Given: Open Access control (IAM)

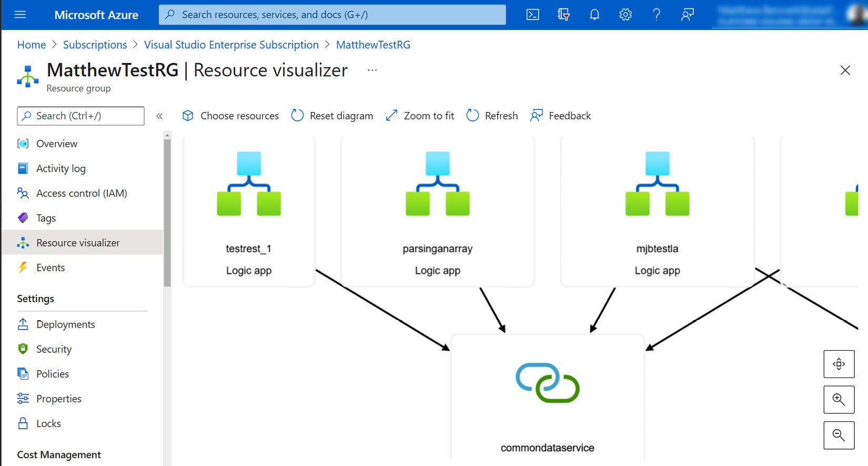Looking at the screenshot, I should (x=82, y=193).
